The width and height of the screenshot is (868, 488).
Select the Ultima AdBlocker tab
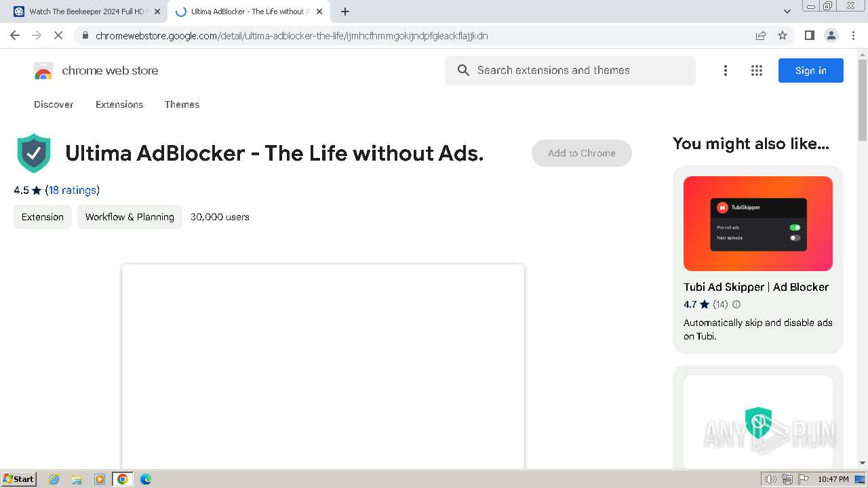pos(249,12)
